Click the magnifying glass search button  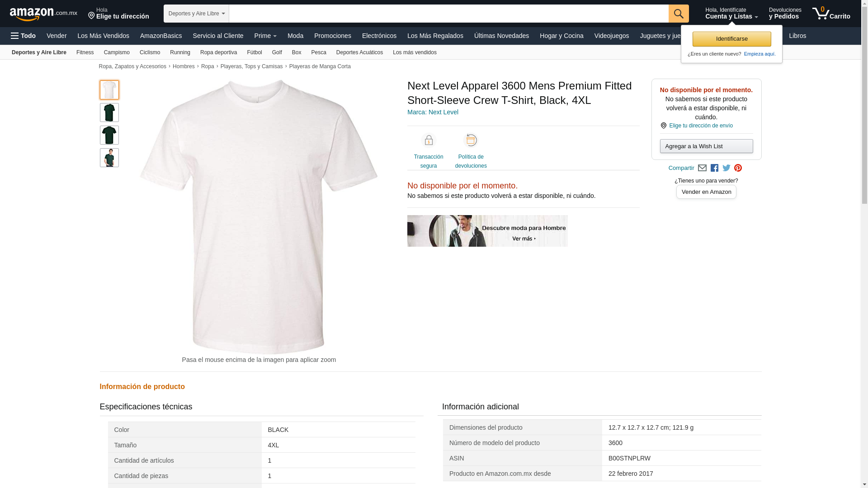(678, 14)
